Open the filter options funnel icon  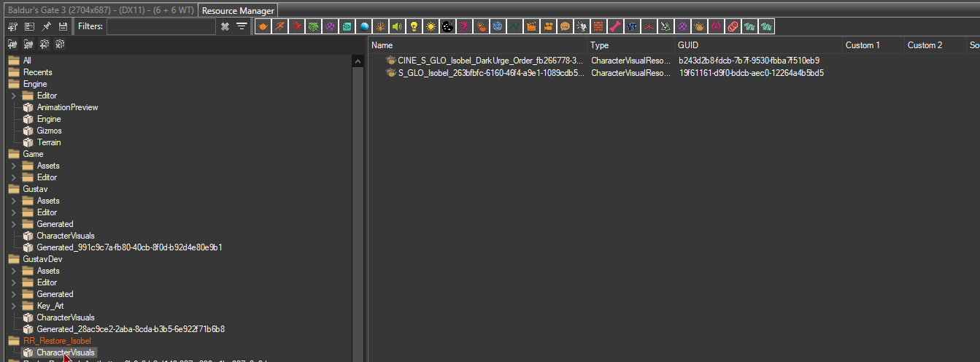[x=242, y=26]
